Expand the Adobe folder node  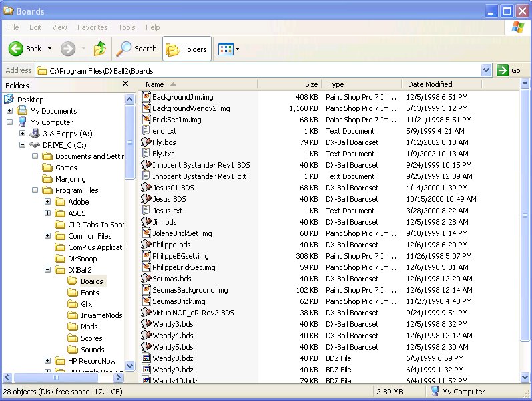[48, 202]
